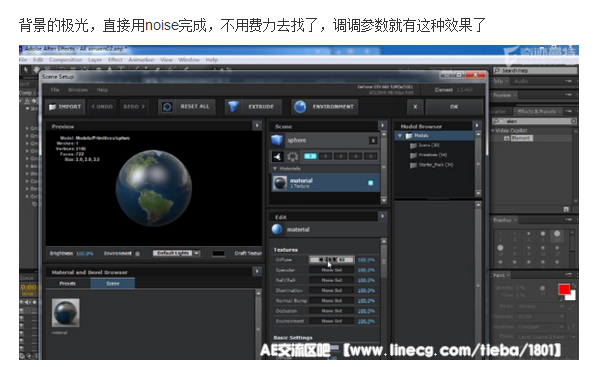Click the IMPORT button folder icon
This screenshot has height=367, width=596.
(x=52, y=107)
